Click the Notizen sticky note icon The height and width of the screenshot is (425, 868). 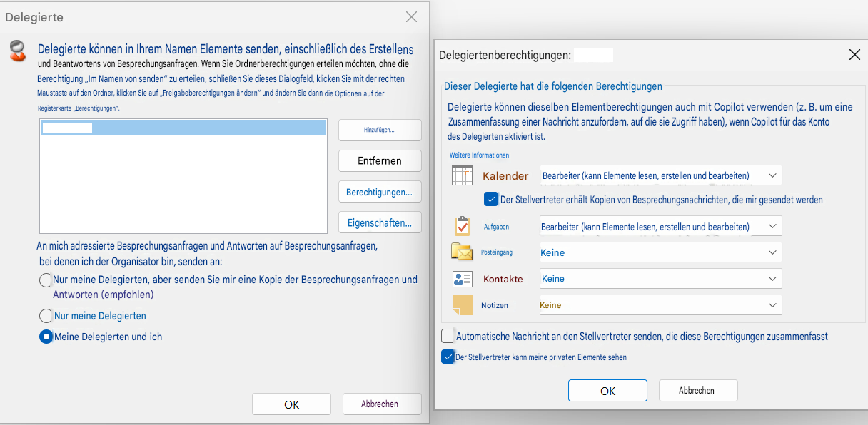tap(463, 305)
